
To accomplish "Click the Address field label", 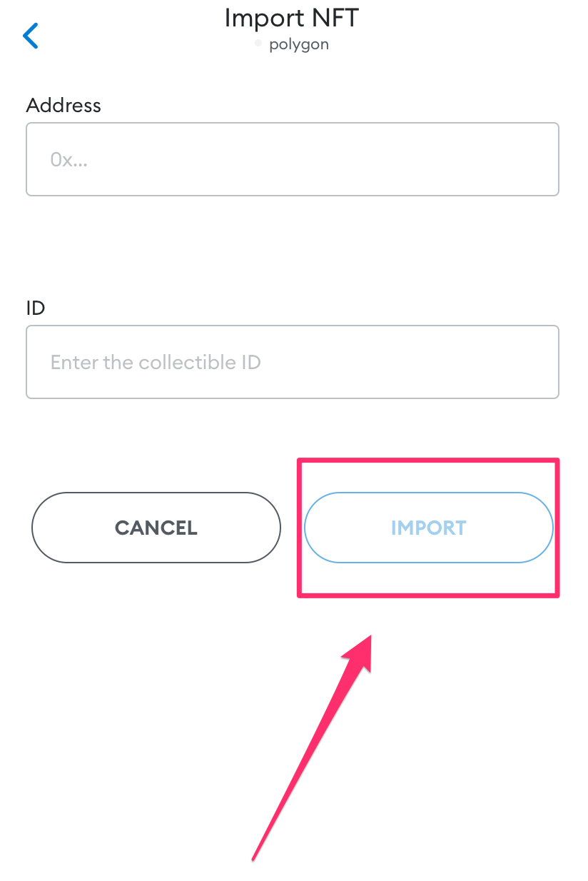I will click(64, 106).
